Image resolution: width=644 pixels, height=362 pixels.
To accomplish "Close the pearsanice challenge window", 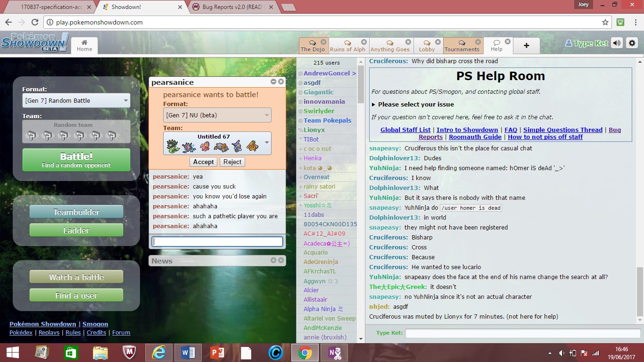I will [x=281, y=82].
